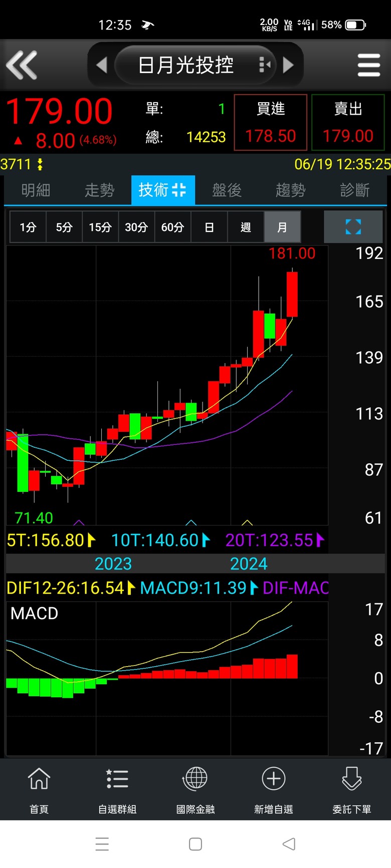Tap the latest red candlestick

coord(292,294)
